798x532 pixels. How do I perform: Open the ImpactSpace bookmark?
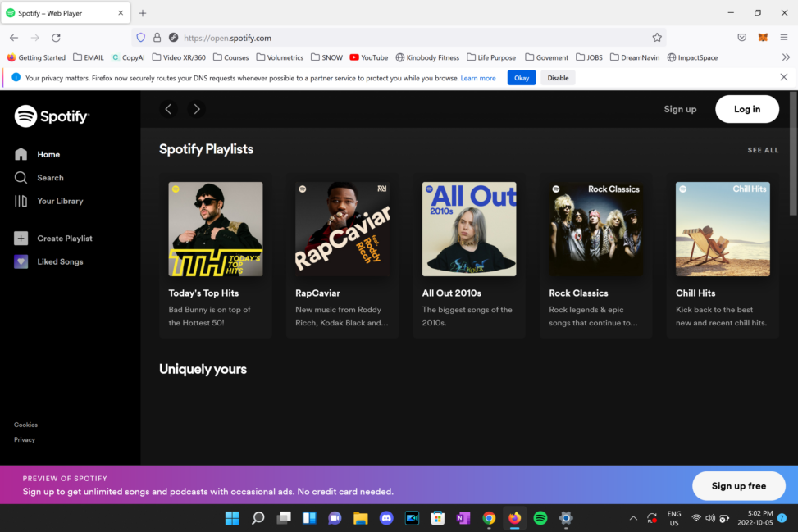[693, 57]
